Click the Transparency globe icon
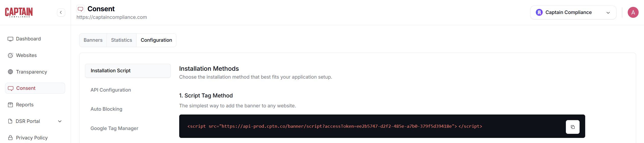The width and height of the screenshot is (644, 143). (x=10, y=72)
